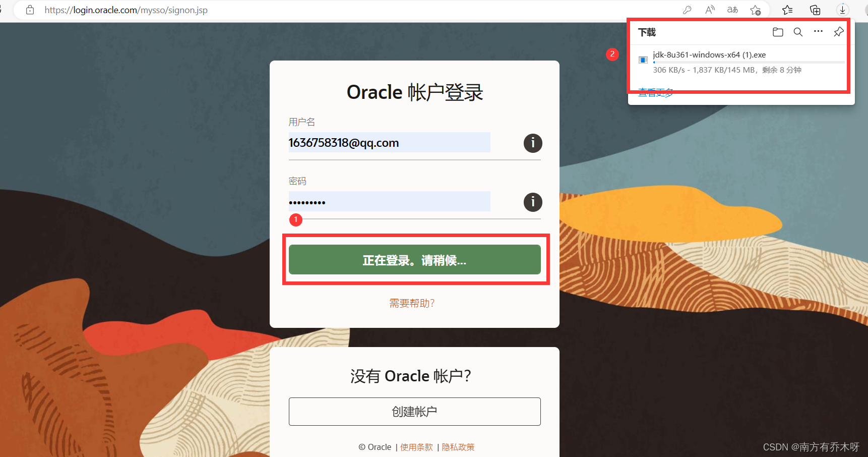This screenshot has width=868, height=457.
Task: Open the Downloads icon in the toolbar
Action: (x=842, y=10)
